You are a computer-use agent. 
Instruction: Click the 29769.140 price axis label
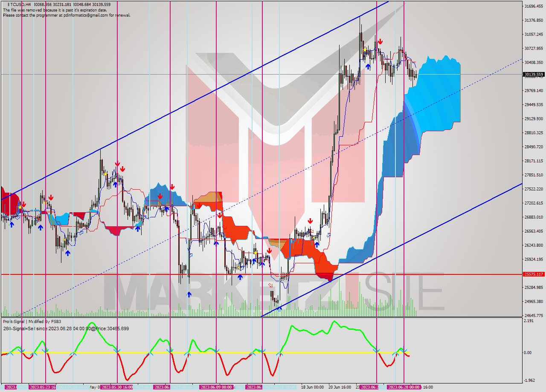(x=534, y=90)
